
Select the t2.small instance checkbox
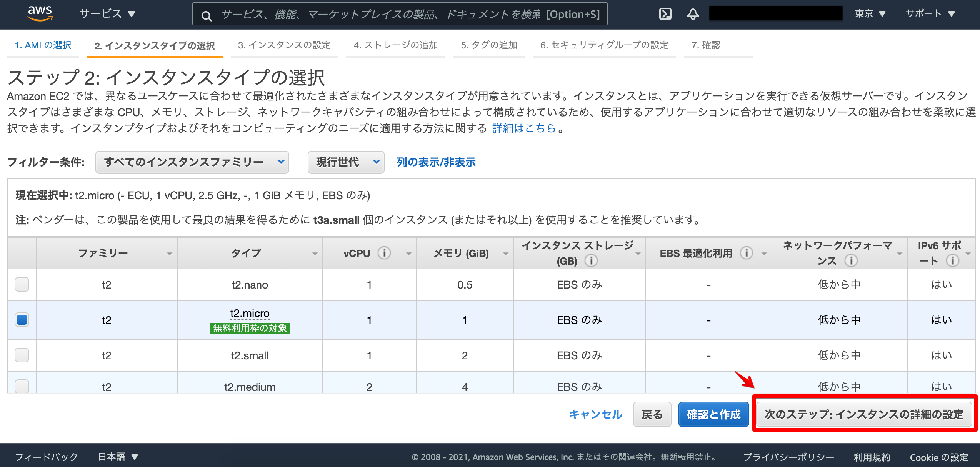pyautogui.click(x=22, y=355)
